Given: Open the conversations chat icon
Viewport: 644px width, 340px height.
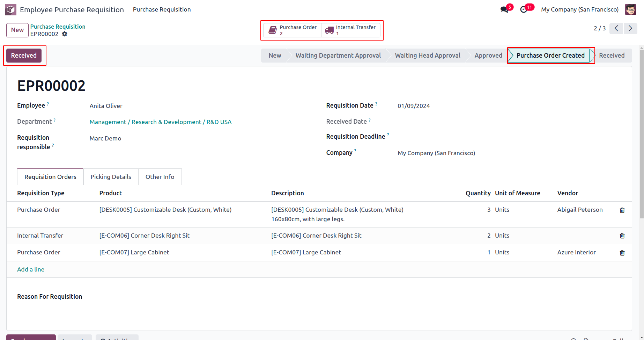Looking at the screenshot, I should tap(504, 9).
